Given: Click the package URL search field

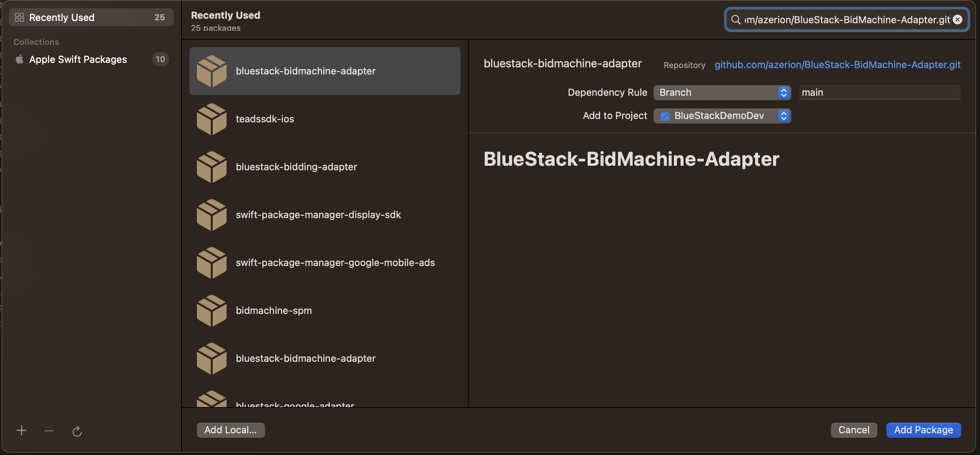Looking at the screenshot, I should (x=847, y=19).
